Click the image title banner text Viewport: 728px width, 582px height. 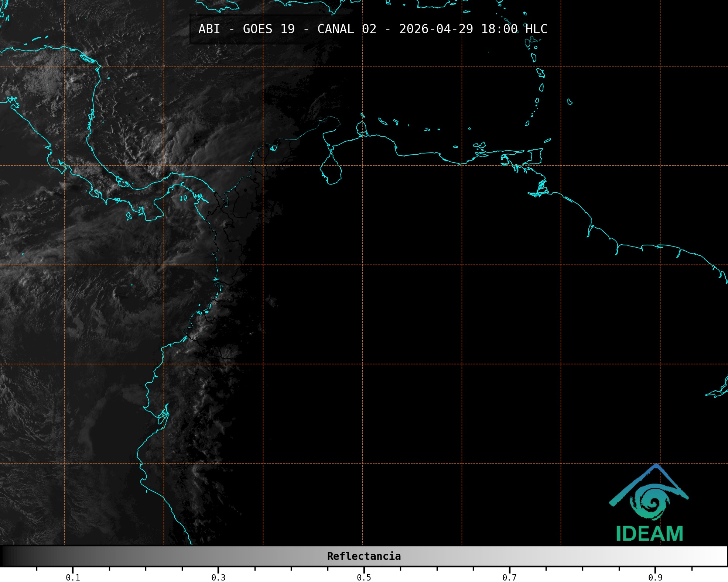(x=372, y=29)
